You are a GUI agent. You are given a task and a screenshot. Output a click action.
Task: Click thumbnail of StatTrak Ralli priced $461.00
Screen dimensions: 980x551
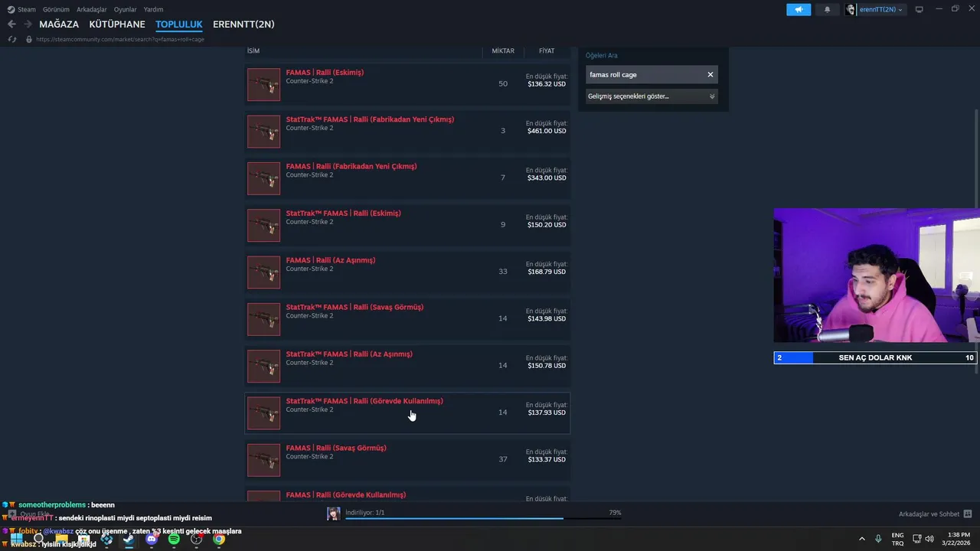[263, 132]
